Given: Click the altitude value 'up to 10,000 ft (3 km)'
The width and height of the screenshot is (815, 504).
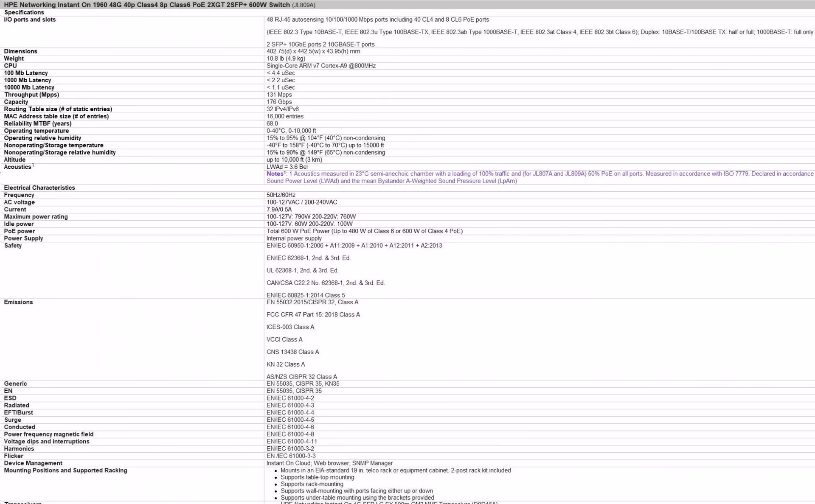Looking at the screenshot, I should (294, 160).
